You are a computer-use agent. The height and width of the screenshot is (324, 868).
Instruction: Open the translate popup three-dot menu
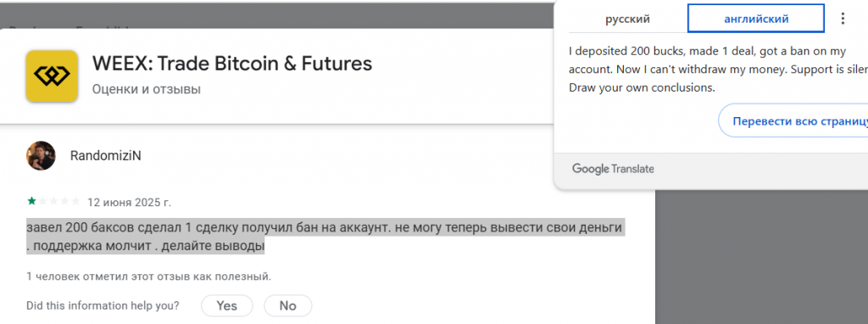pos(843,19)
